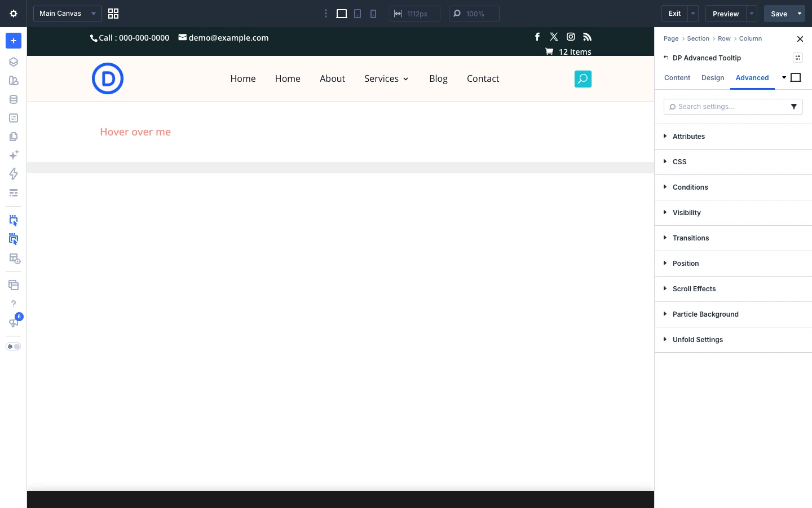Select the Advanced tab
The width and height of the screenshot is (812, 508).
(752, 78)
